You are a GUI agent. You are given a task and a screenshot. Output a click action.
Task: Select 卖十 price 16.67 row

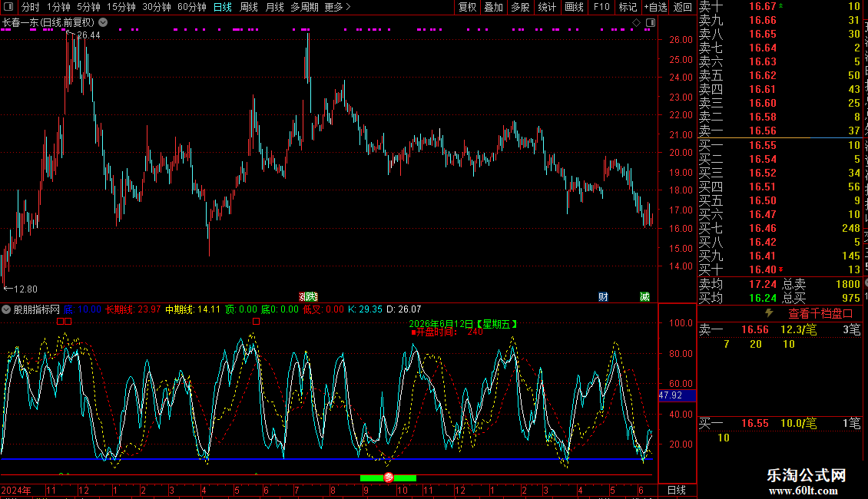point(780,6)
